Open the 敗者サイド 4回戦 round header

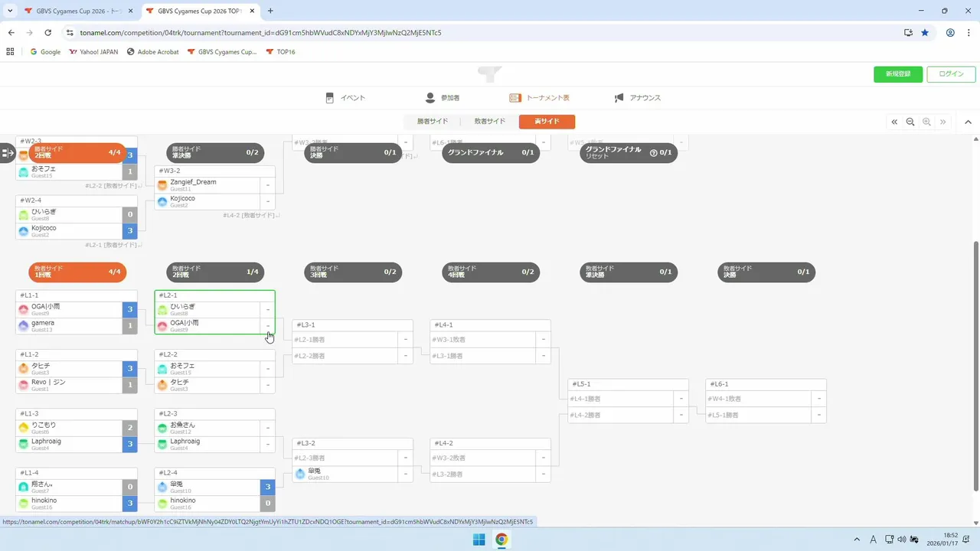click(x=491, y=272)
